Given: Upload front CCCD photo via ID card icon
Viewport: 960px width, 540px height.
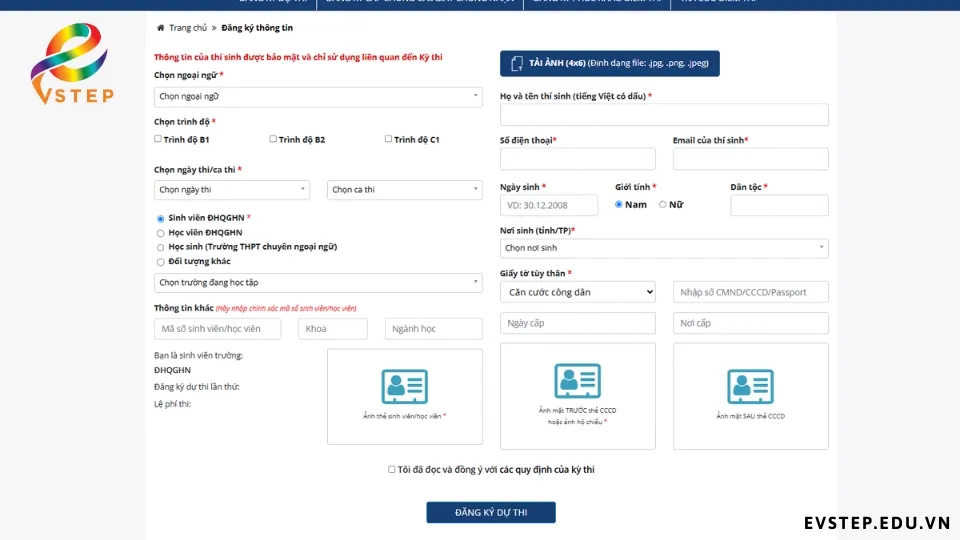Looking at the screenshot, I should [577, 380].
